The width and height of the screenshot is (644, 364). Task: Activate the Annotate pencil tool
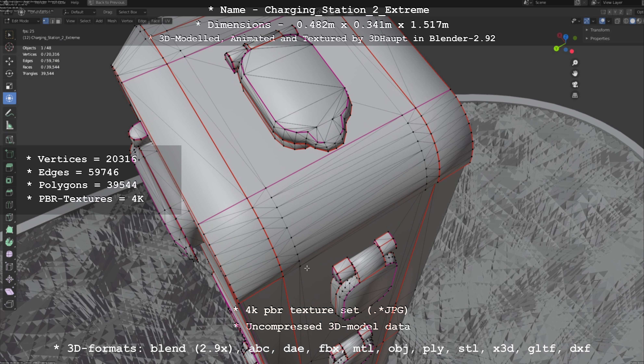click(x=9, y=113)
